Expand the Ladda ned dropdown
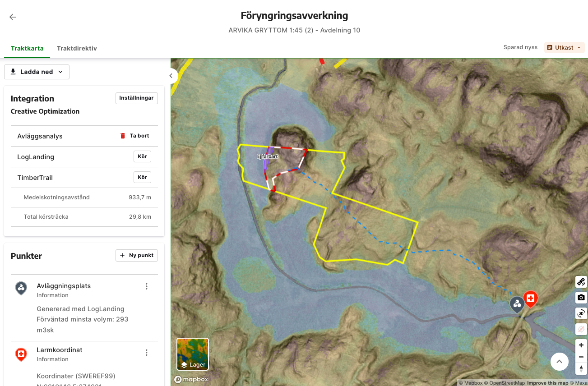The image size is (588, 386). pos(37,72)
